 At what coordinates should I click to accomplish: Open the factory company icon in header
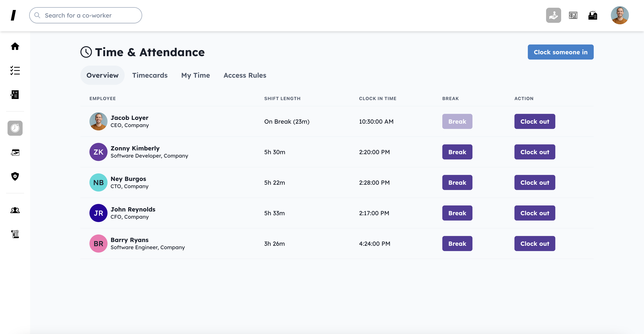(x=593, y=15)
